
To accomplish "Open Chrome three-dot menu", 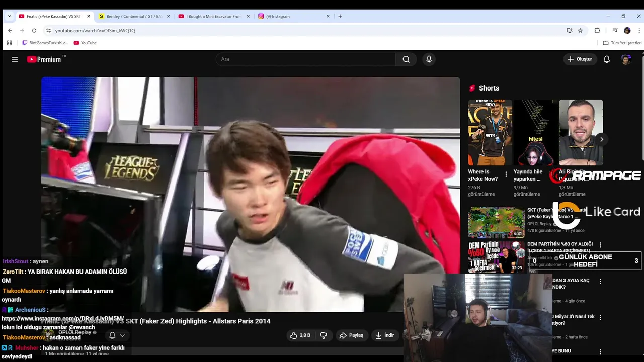I will 639,30.
